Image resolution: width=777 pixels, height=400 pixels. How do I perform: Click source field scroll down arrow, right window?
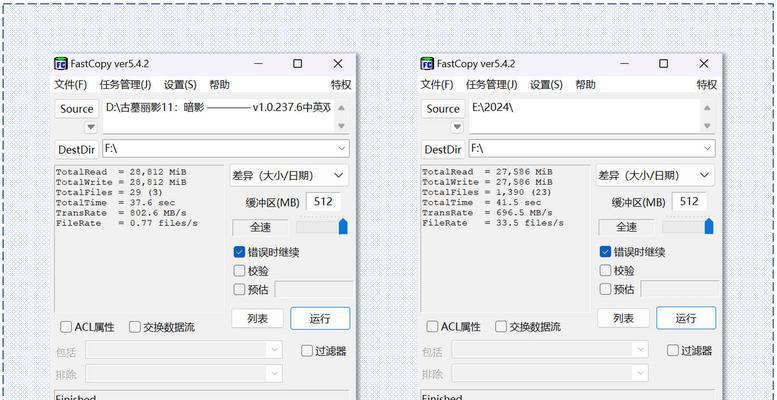[x=708, y=126]
